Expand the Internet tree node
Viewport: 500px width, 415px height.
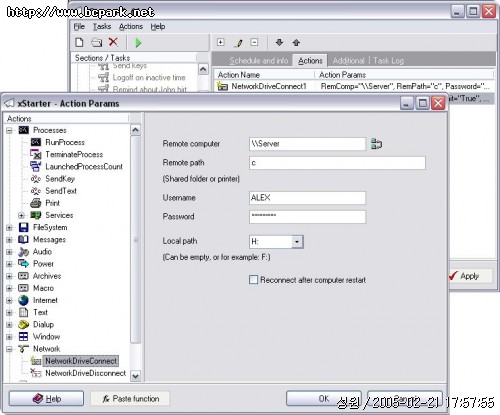click(9, 300)
